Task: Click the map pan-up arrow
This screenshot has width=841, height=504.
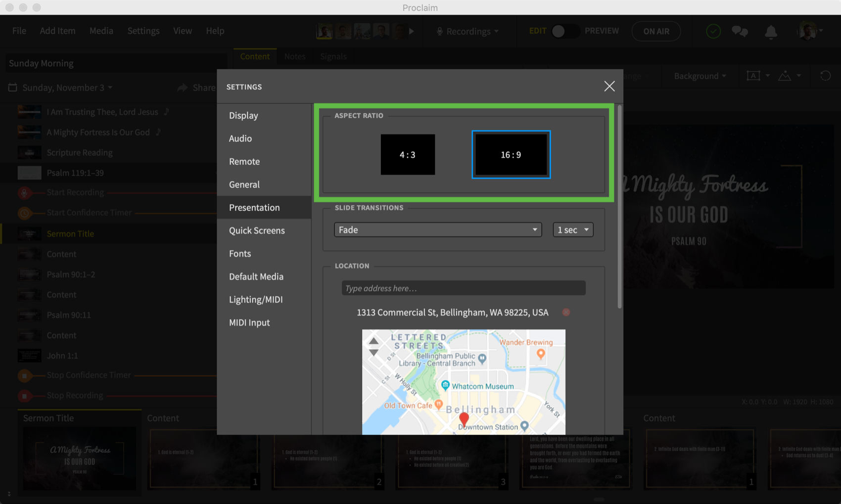Action: (374, 341)
